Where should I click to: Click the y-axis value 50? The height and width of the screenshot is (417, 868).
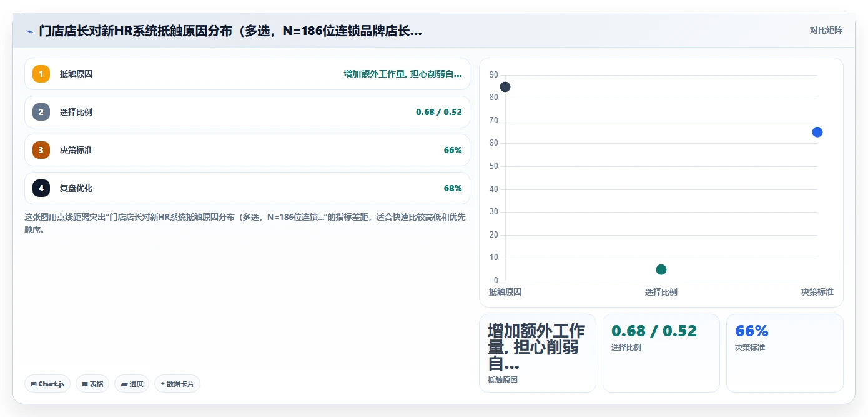493,166
